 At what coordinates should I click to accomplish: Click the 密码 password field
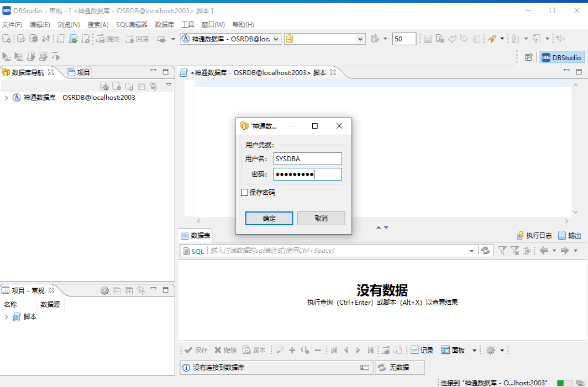307,174
